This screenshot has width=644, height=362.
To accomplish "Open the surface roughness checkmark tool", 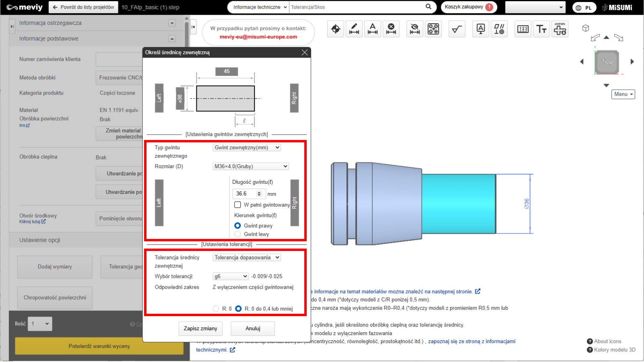I will [457, 29].
